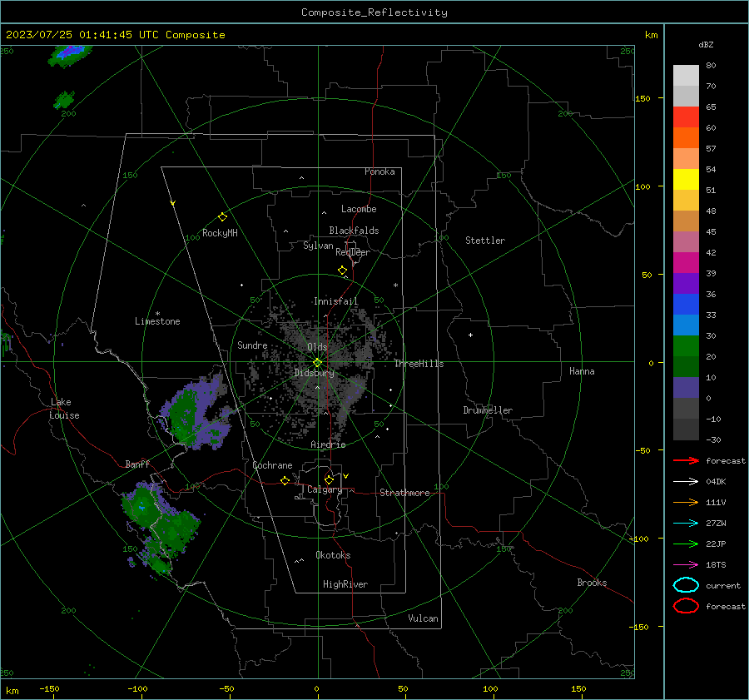This screenshot has height=700, width=749.
Task: Select the orange 111V arrow in legend
Action: click(686, 502)
